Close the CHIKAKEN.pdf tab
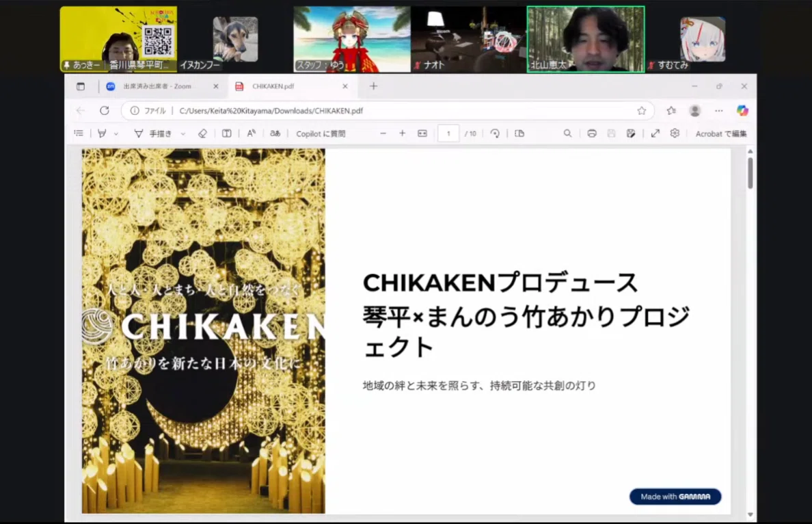812x524 pixels. coord(345,87)
